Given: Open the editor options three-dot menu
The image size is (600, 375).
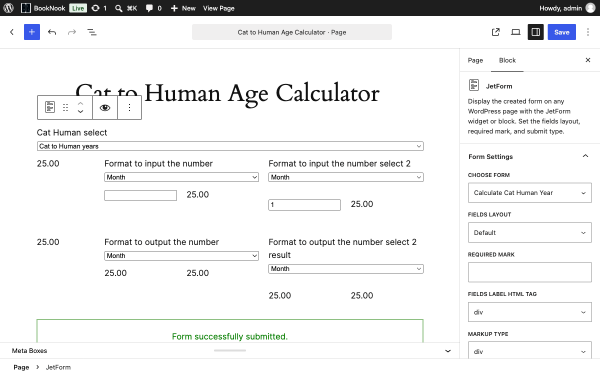Looking at the screenshot, I should [x=588, y=32].
